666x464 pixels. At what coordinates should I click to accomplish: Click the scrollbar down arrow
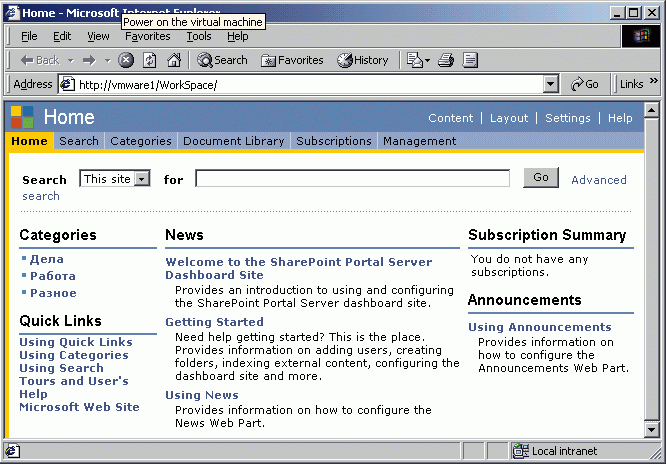pos(652,429)
